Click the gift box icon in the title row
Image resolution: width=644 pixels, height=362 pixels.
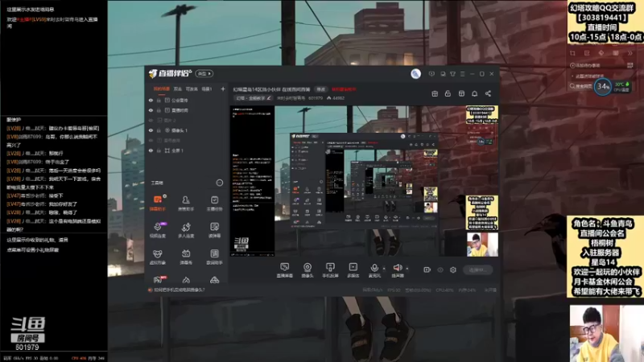435,93
